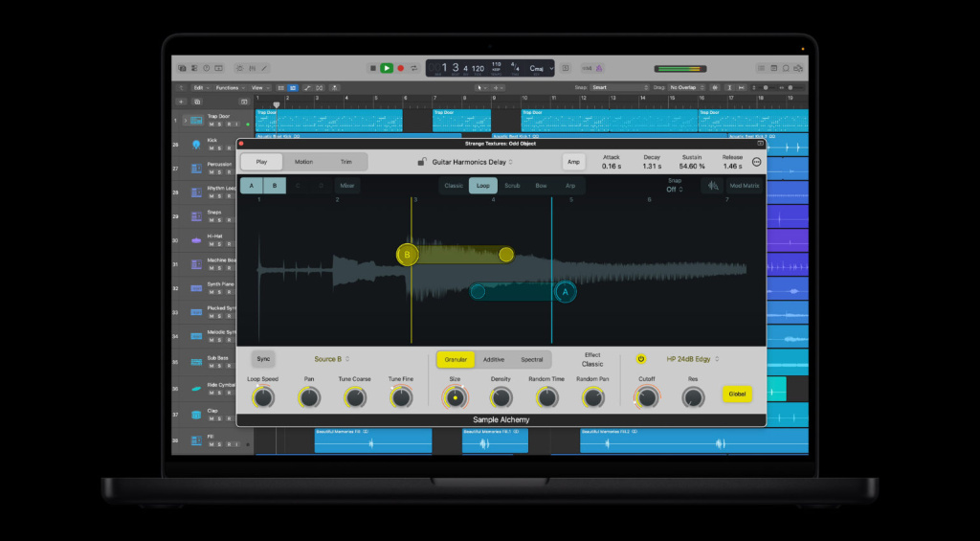Toggle source B button
The image size is (980, 541).
click(275, 186)
